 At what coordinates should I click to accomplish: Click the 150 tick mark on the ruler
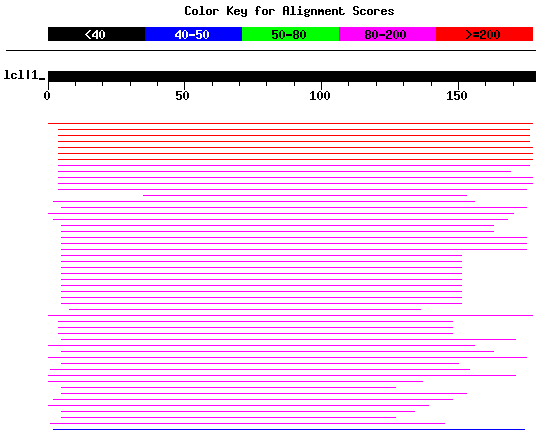tap(458, 85)
